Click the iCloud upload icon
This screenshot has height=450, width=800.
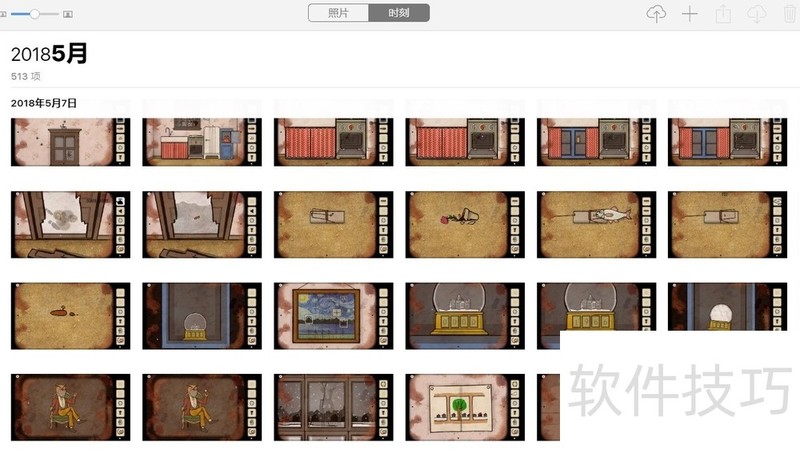(x=656, y=14)
